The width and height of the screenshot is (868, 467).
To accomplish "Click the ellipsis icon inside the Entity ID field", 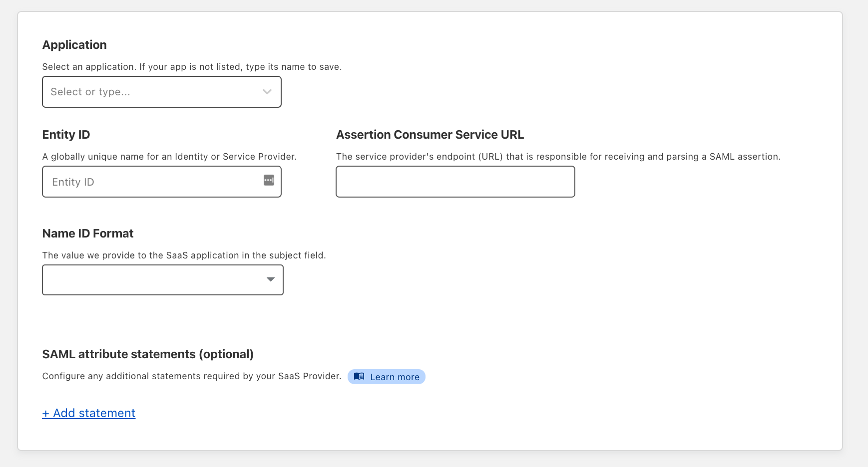I will tap(269, 180).
